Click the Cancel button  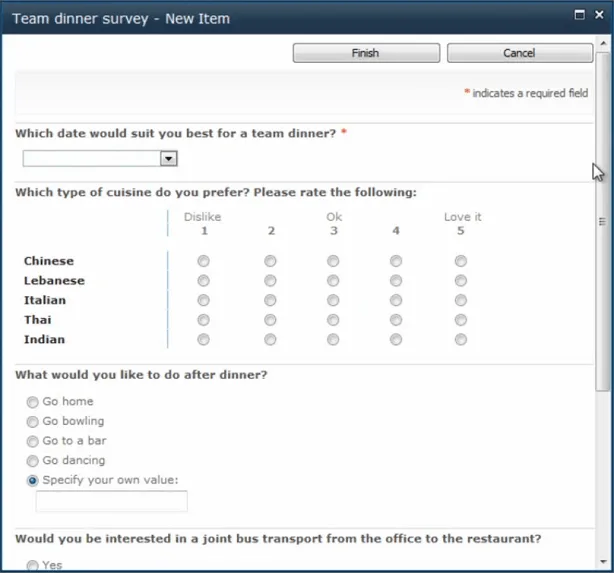coord(520,53)
